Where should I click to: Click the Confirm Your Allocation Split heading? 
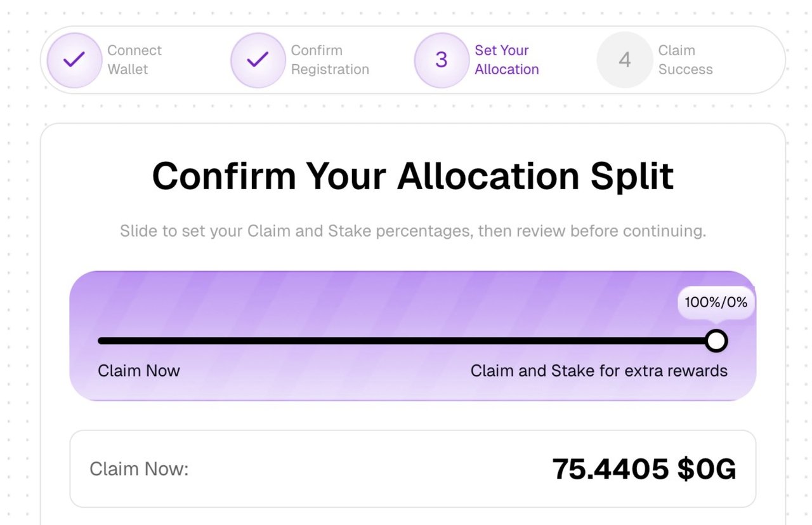[412, 176]
